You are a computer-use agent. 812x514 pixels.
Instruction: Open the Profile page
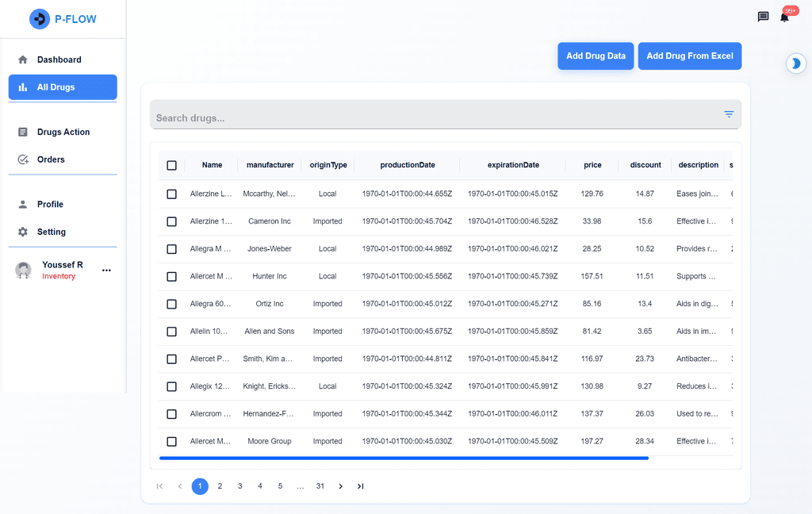pyautogui.click(x=63, y=204)
